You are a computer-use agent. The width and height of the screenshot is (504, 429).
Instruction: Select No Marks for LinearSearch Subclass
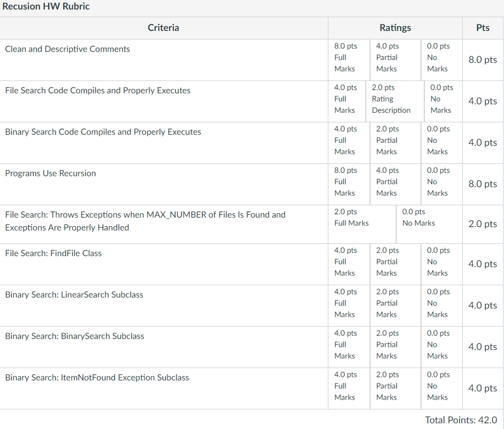tap(441, 303)
